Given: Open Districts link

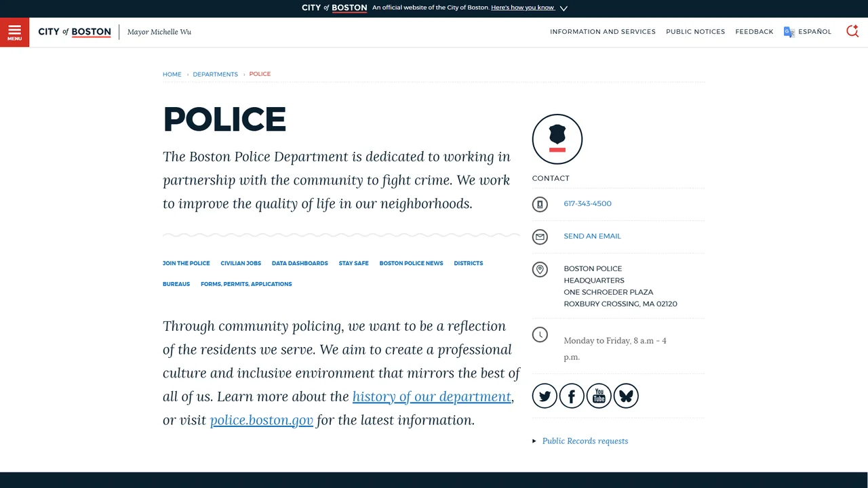Looking at the screenshot, I should click(x=469, y=264).
